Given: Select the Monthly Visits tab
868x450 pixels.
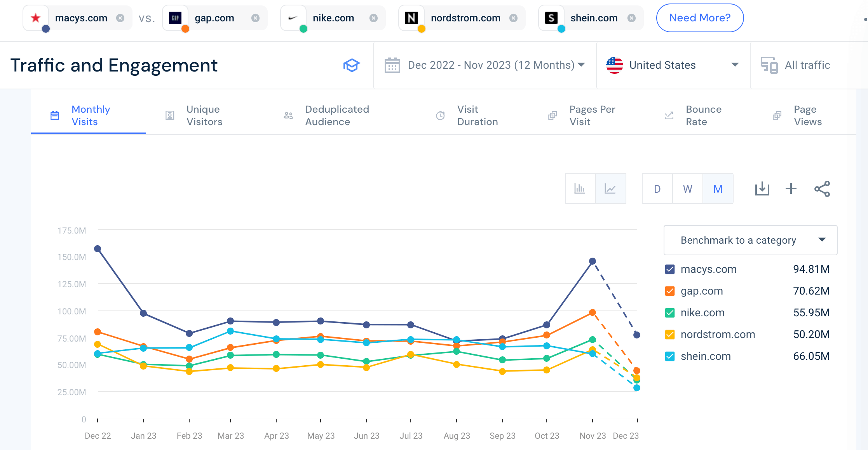Looking at the screenshot, I should (89, 115).
